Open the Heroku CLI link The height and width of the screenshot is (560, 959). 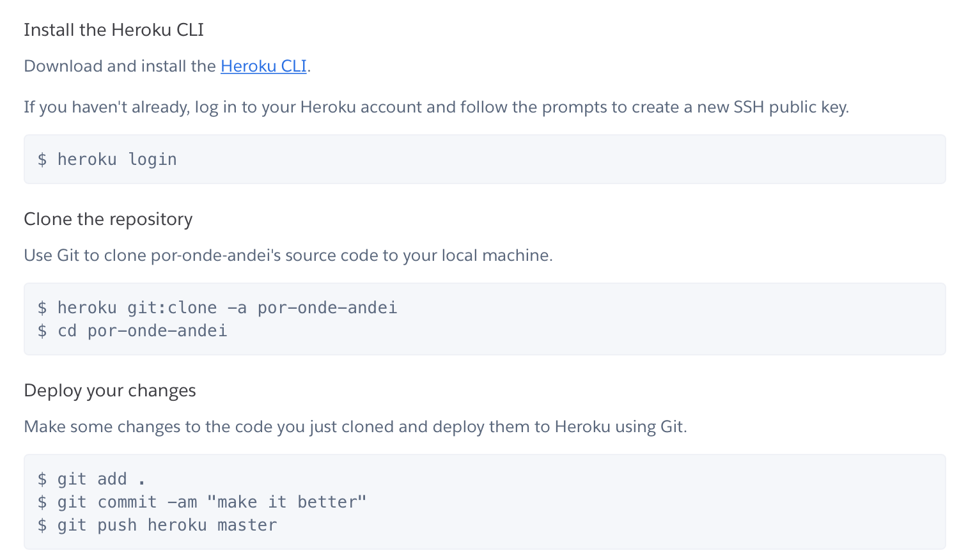pyautogui.click(x=263, y=66)
